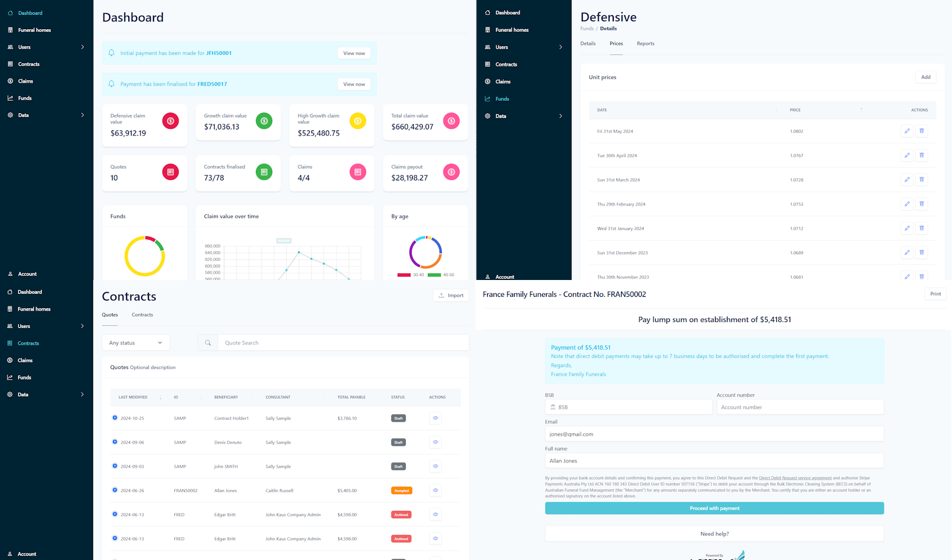Click the green 40-50 legend swatch
The height and width of the screenshot is (560, 952).
pos(435,275)
